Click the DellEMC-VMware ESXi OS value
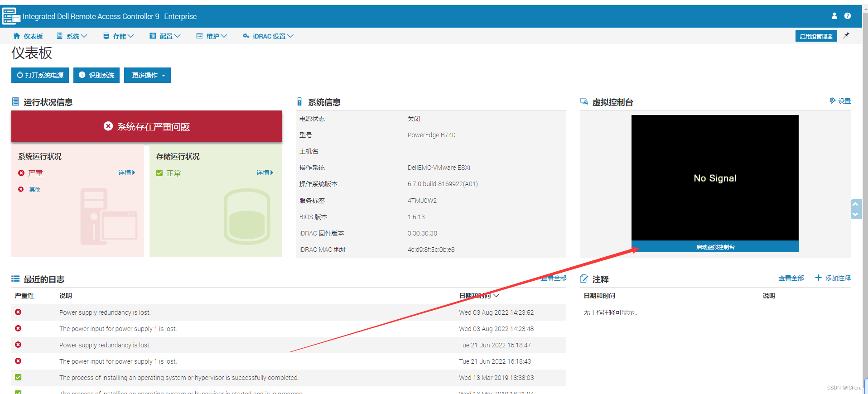Image resolution: width=868 pixels, height=394 pixels. click(439, 168)
